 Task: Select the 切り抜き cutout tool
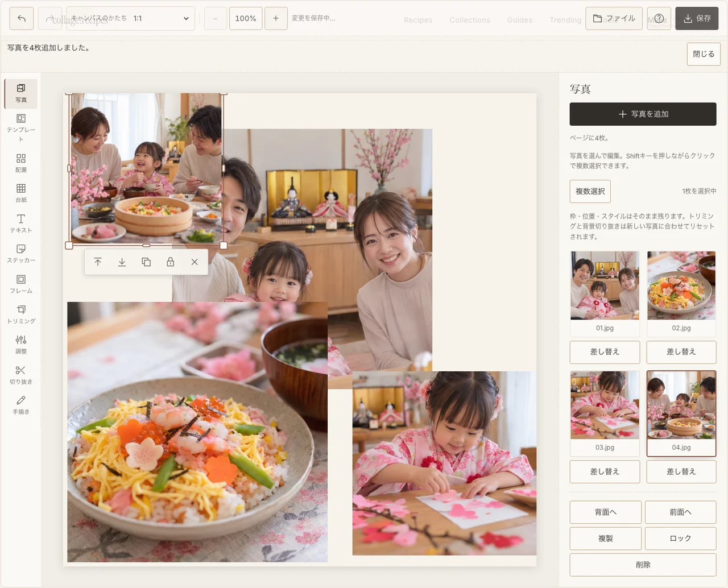(21, 374)
